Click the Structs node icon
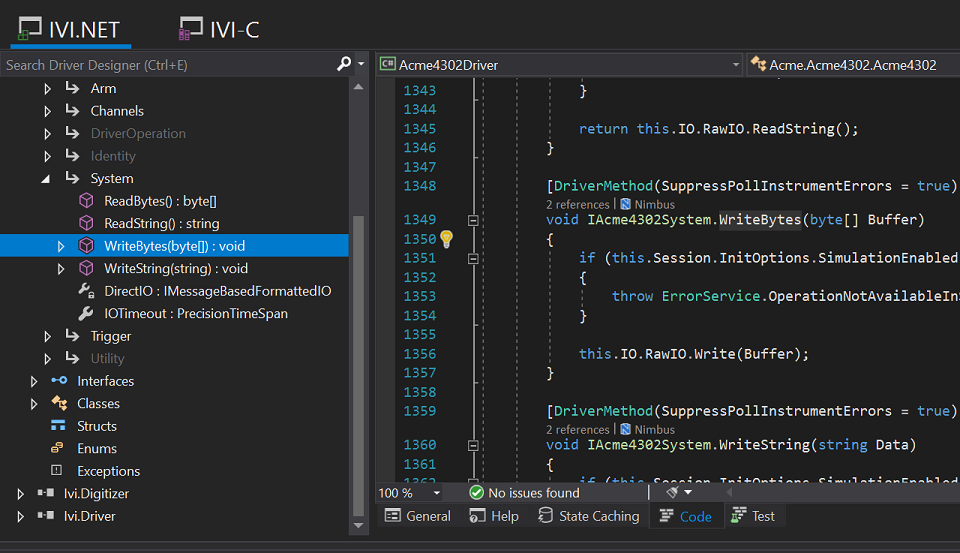Screen dimensions: 960x553 tap(58, 425)
